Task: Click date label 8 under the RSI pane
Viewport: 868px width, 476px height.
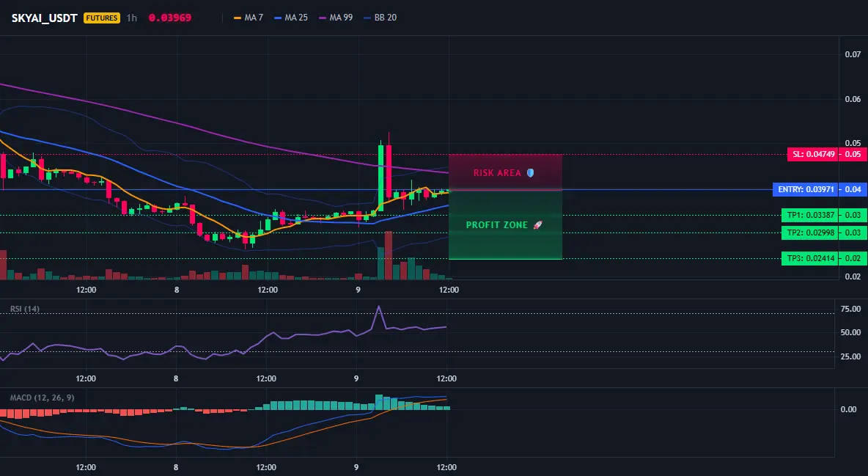Action: click(x=175, y=378)
